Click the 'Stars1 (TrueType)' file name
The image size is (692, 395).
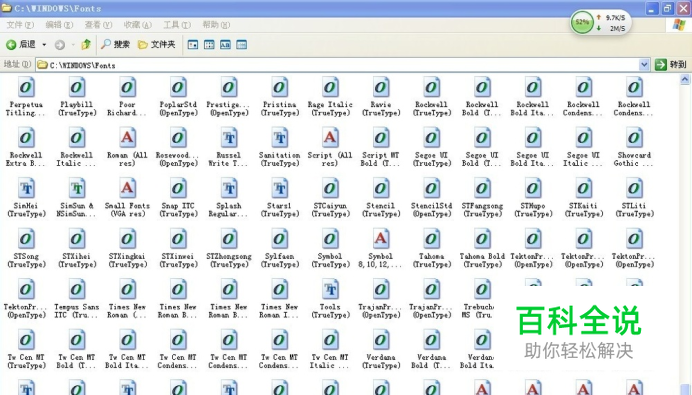[279, 210]
